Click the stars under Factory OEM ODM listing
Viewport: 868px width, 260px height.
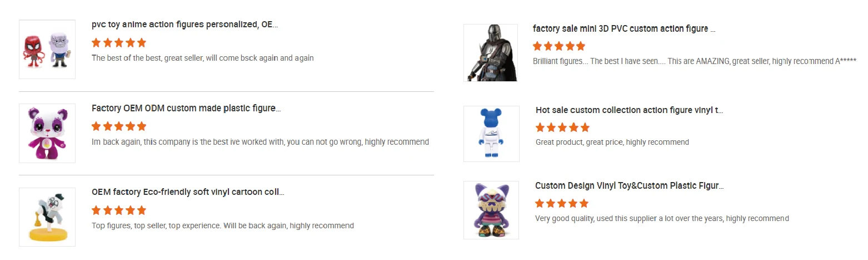click(x=119, y=126)
